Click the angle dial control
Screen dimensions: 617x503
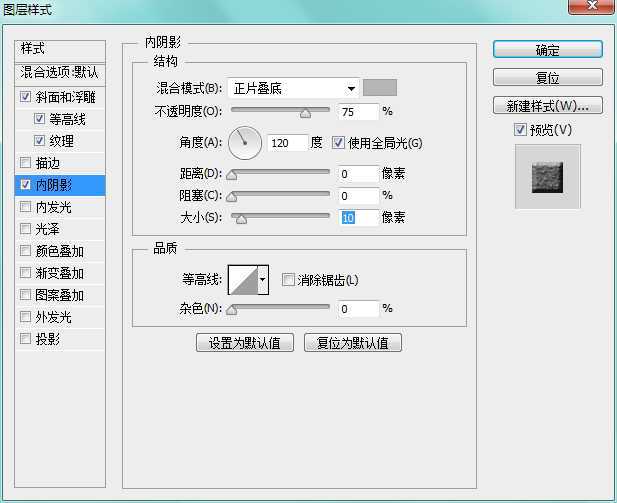(x=244, y=143)
